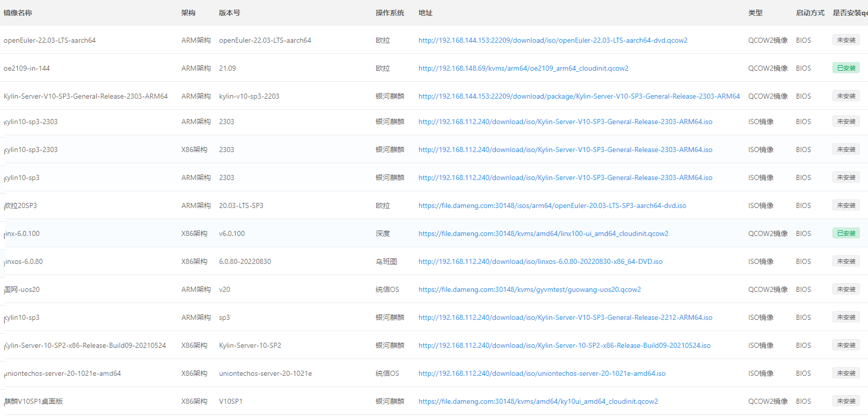Click the 版本号 column header
Screen dimensions: 868x417
[x=230, y=13]
